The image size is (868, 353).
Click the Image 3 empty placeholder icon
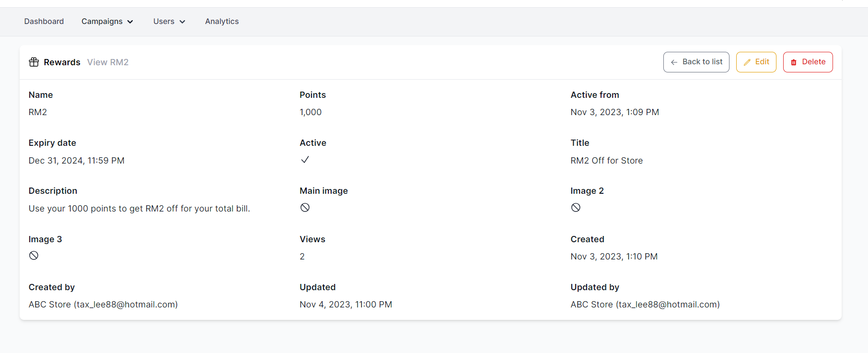point(34,256)
